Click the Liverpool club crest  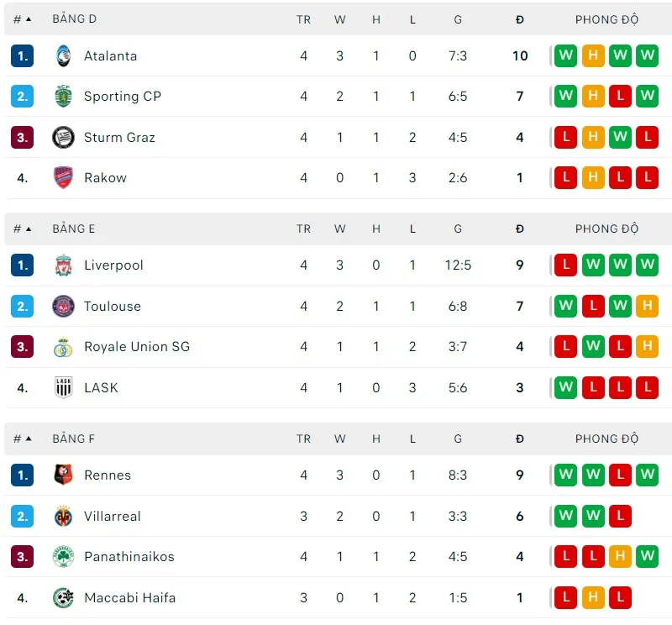pyautogui.click(x=63, y=265)
